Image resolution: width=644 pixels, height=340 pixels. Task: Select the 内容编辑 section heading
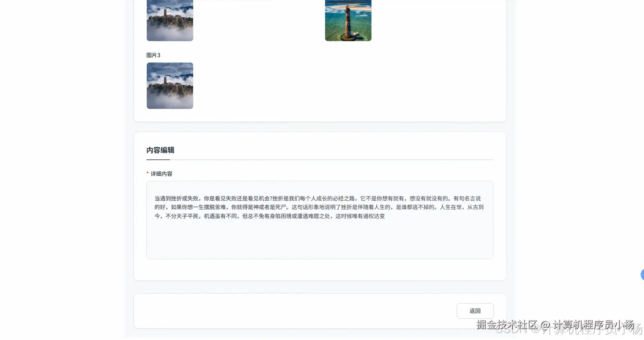[x=160, y=150]
